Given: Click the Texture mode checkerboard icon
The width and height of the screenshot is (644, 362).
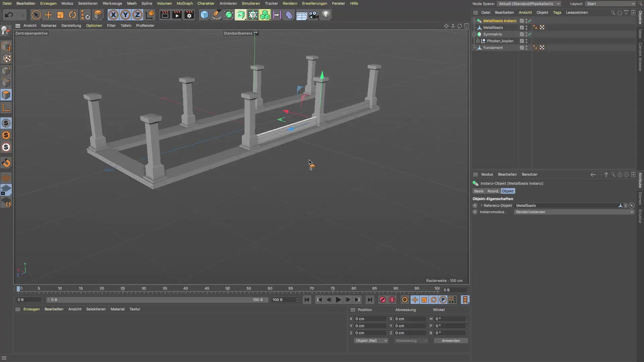Looking at the screenshot, I should point(6,58).
